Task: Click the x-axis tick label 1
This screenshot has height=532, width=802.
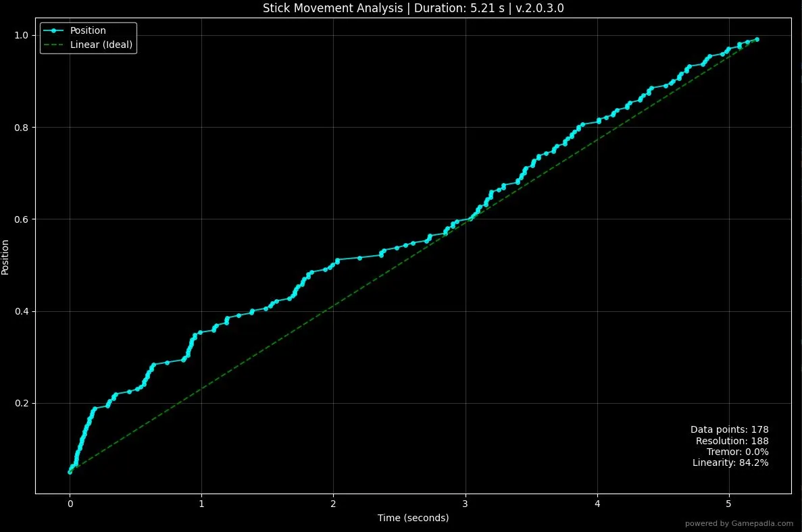Action: point(201,504)
